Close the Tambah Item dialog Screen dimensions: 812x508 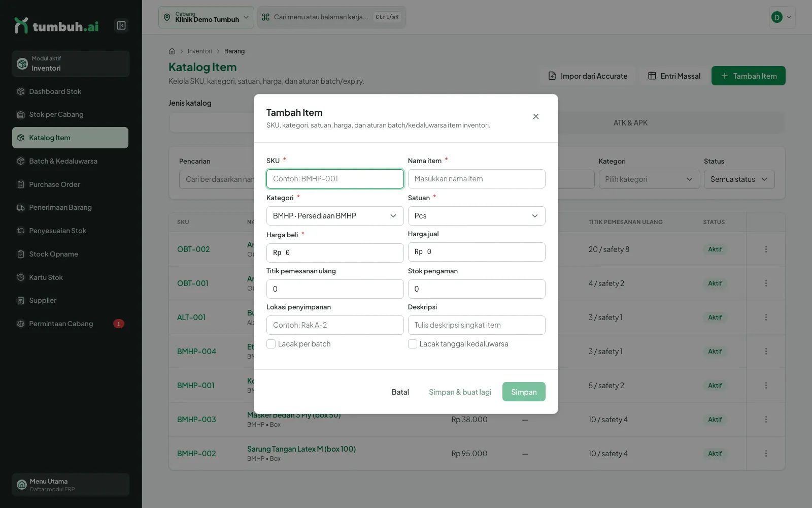pyautogui.click(x=536, y=116)
